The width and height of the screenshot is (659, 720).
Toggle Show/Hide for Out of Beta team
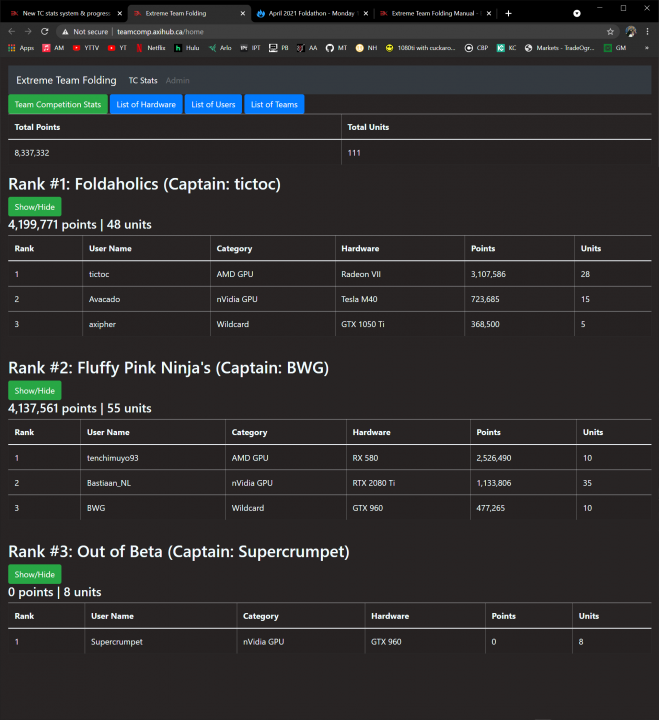point(34,574)
